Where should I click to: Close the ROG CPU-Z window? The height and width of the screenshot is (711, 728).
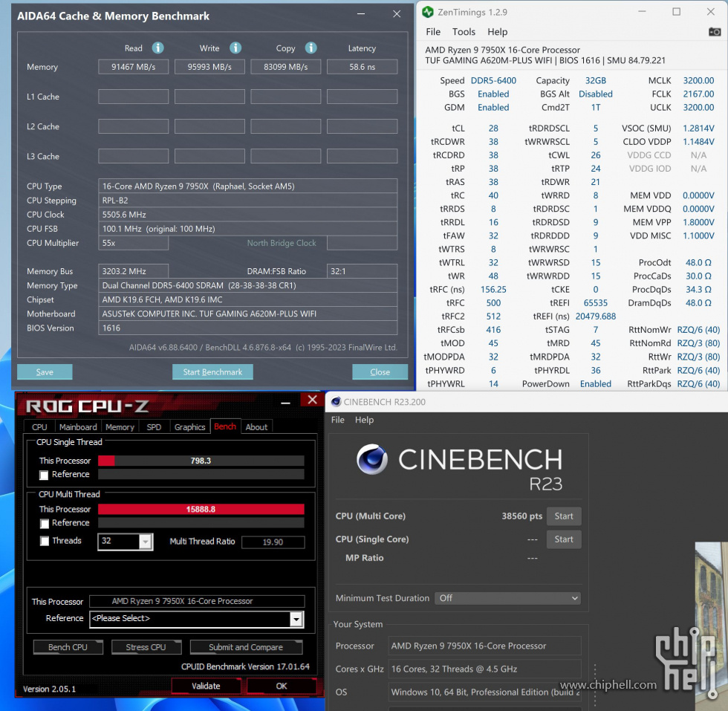tap(313, 400)
